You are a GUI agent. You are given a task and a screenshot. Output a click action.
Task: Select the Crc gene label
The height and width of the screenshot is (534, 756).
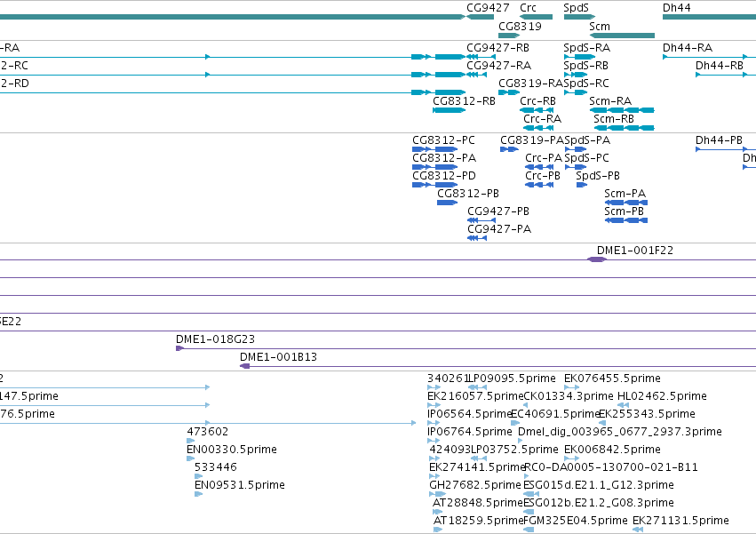point(528,8)
